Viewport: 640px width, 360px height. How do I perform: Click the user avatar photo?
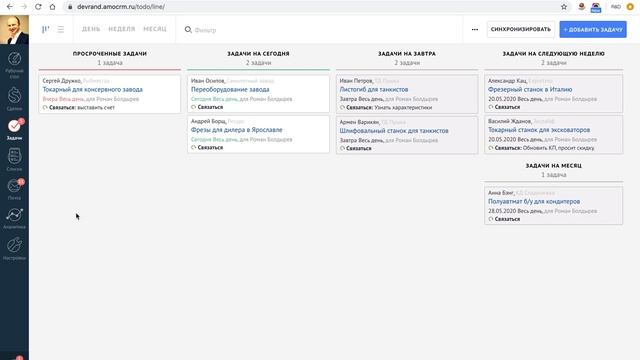(14, 29)
